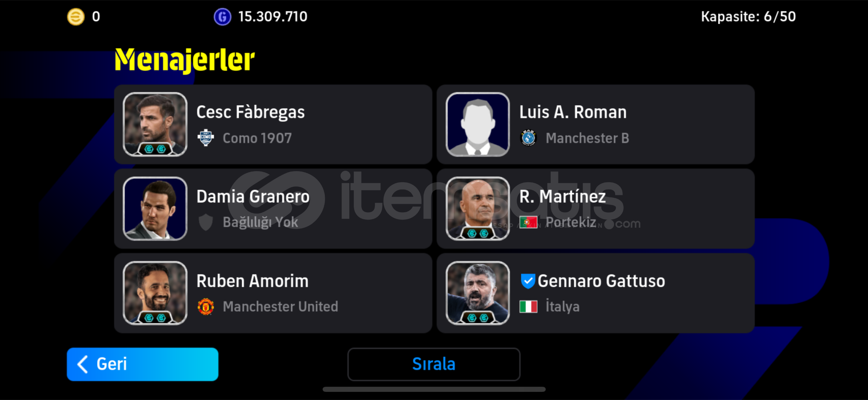Click the Manchester B club badge
Image resolution: width=868 pixels, height=400 pixels.
pos(528,138)
